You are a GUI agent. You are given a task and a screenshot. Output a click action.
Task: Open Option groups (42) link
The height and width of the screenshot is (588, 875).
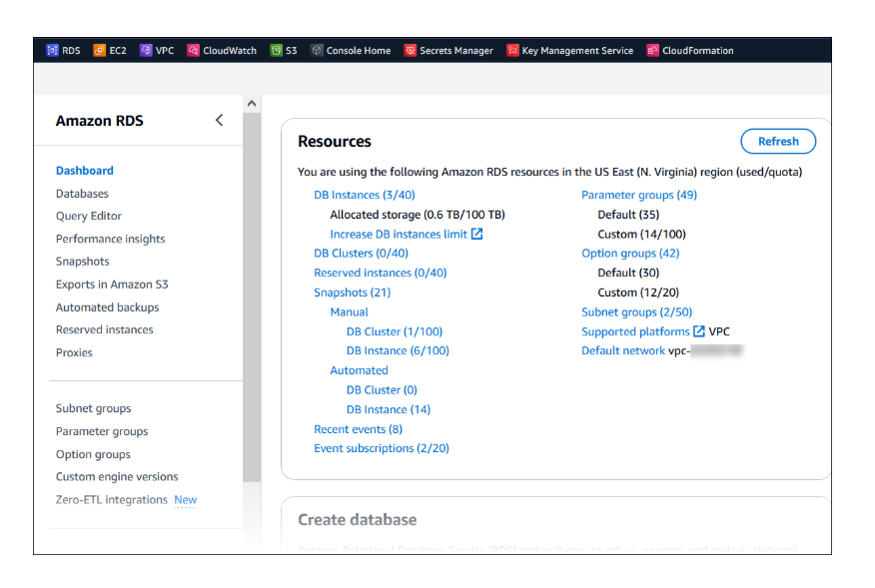(630, 254)
